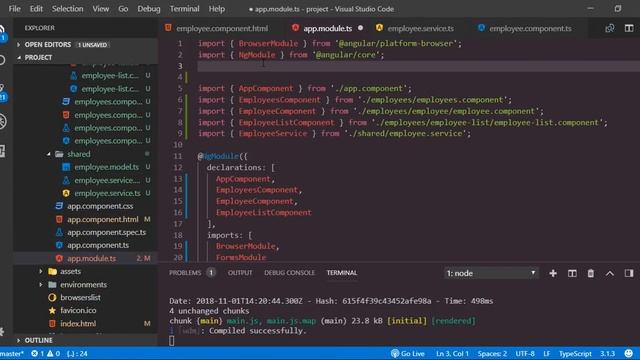The width and height of the screenshot is (640, 360).
Task: Open app.component.css file
Action: pyautogui.click(x=100, y=206)
